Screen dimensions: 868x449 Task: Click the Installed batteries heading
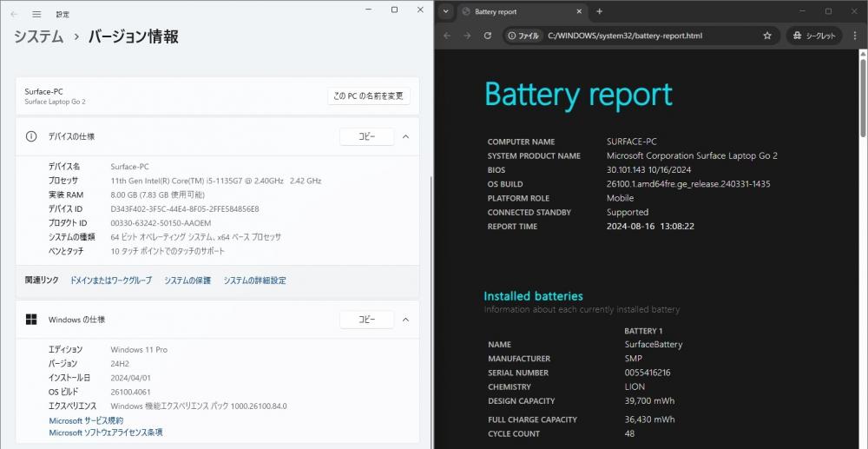point(533,296)
